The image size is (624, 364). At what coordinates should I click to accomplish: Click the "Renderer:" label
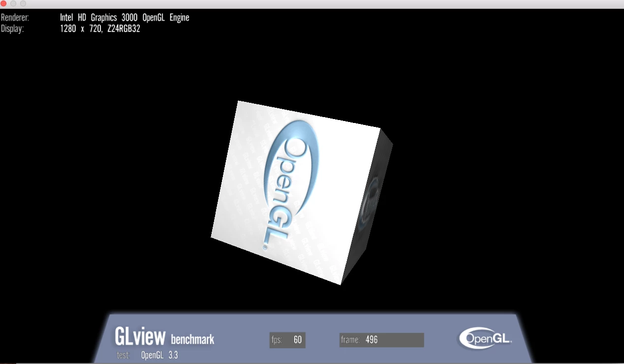pos(15,18)
